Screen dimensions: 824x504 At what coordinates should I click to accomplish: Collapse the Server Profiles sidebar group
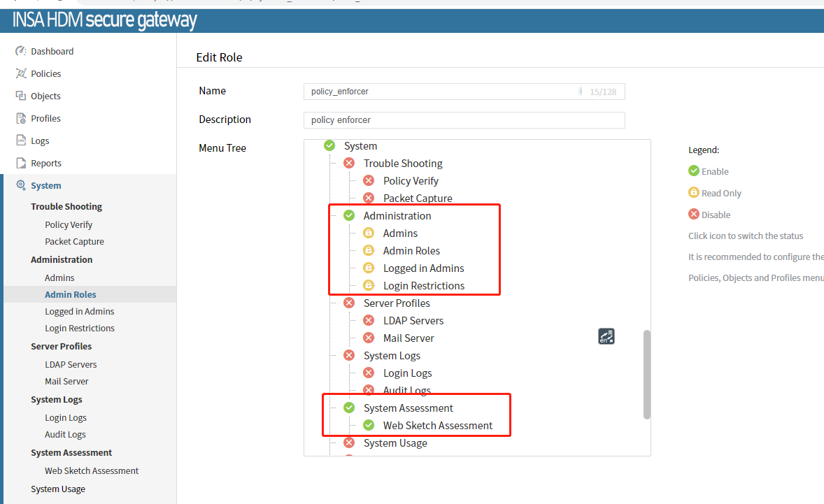61,347
